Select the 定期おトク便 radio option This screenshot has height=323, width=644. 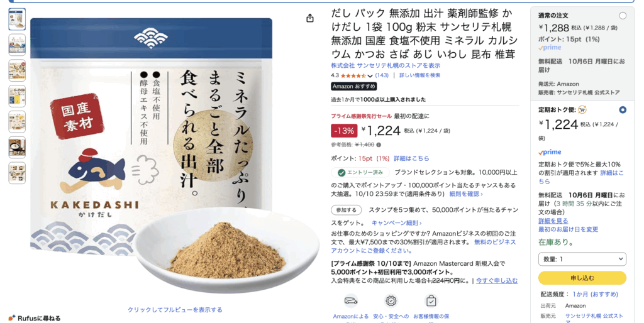[623, 109]
